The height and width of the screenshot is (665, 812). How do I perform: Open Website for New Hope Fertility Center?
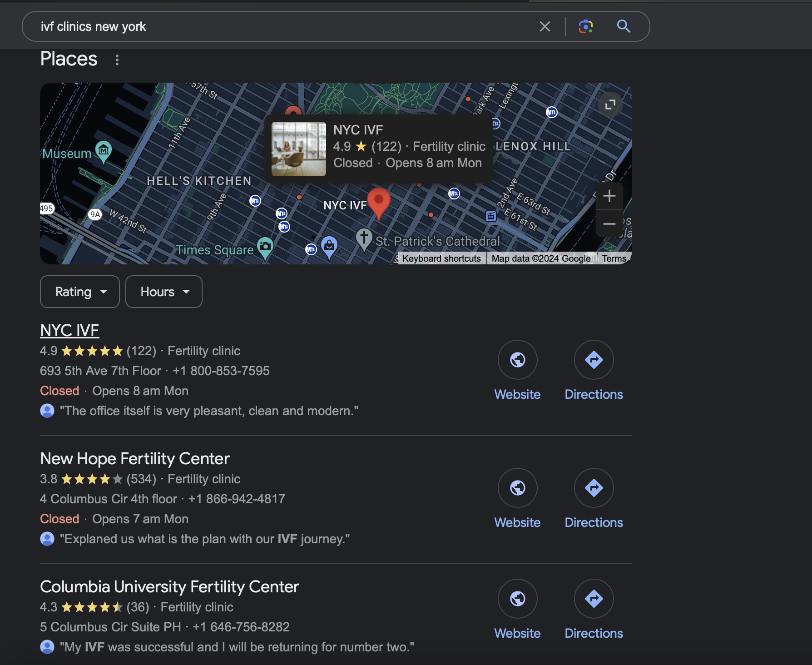517,488
